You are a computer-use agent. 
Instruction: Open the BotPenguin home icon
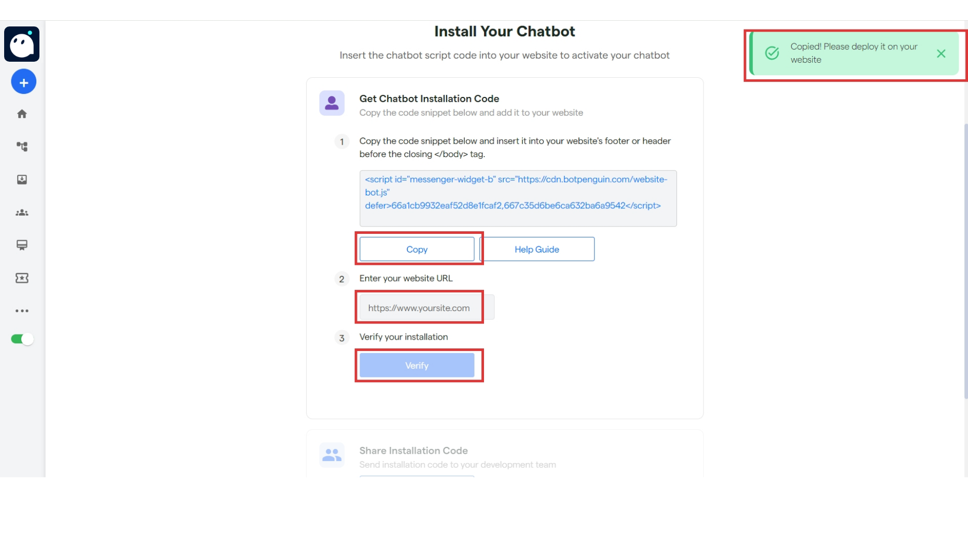22,114
